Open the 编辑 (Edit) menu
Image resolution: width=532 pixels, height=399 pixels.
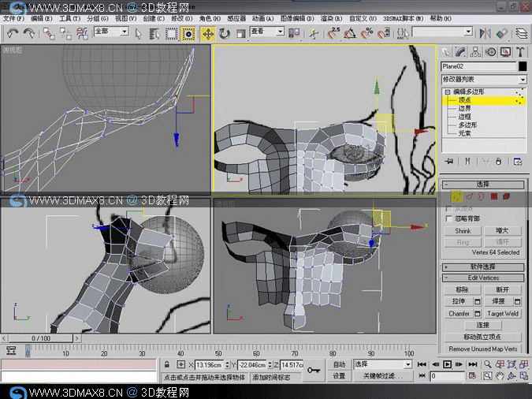point(41,17)
